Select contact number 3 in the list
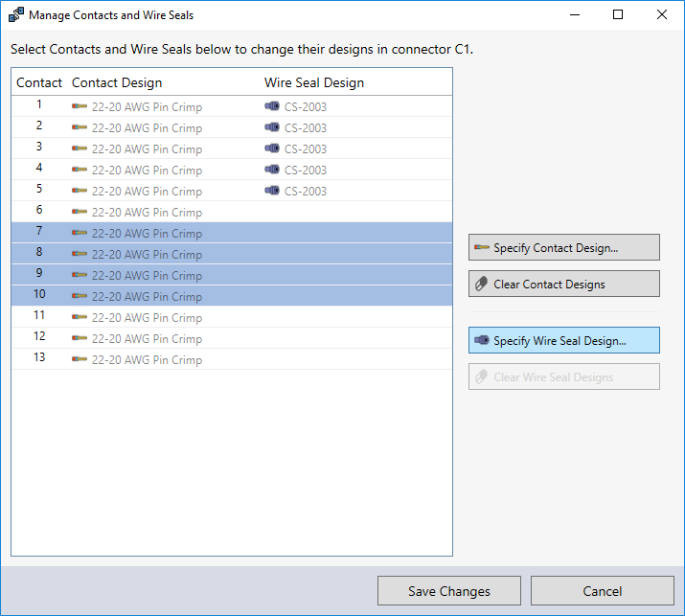The image size is (685, 616). (x=39, y=147)
